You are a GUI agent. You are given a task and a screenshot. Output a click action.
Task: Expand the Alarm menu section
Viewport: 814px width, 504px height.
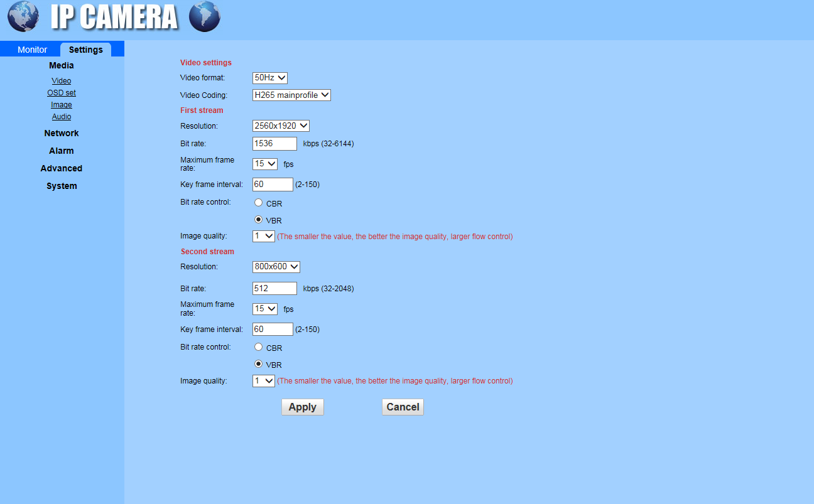(x=62, y=151)
